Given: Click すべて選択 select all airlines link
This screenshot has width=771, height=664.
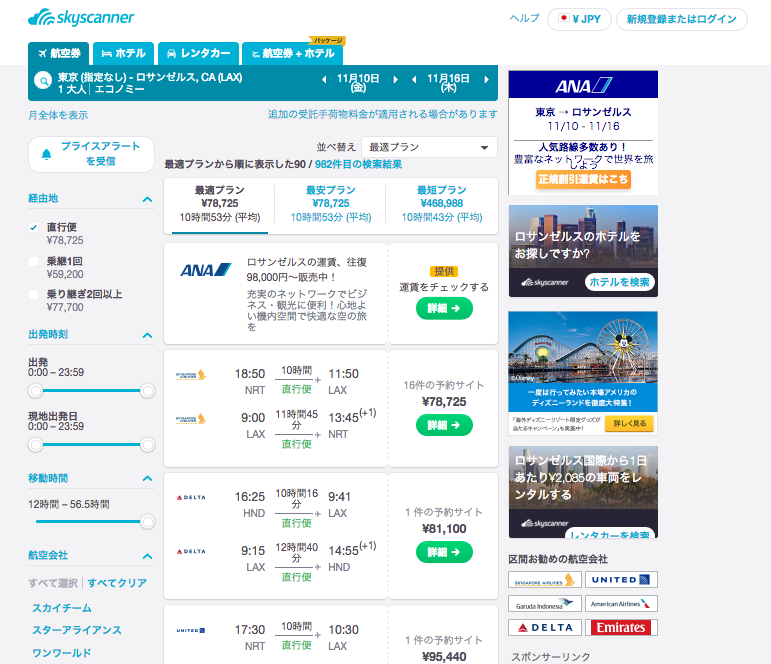Looking at the screenshot, I should pyautogui.click(x=53, y=583).
